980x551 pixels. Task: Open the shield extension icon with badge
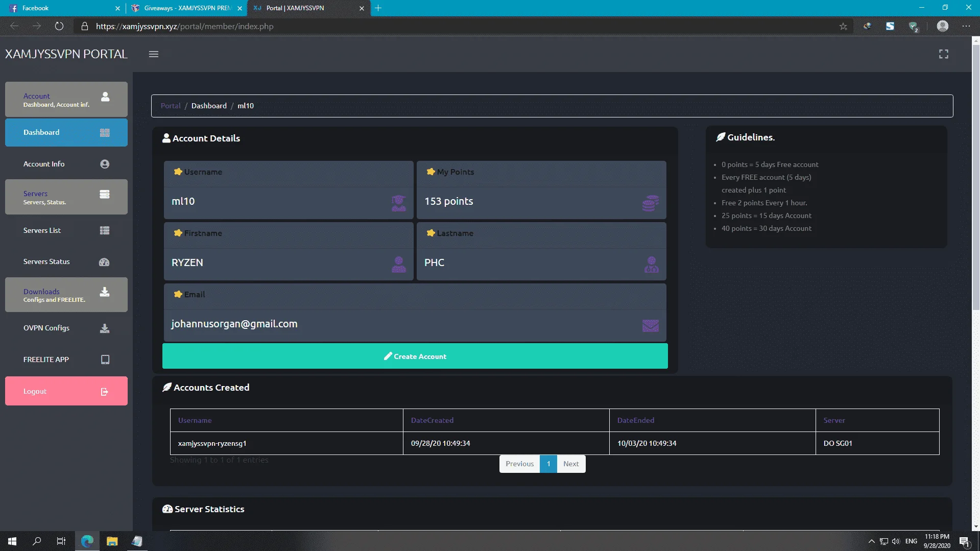[x=914, y=27]
